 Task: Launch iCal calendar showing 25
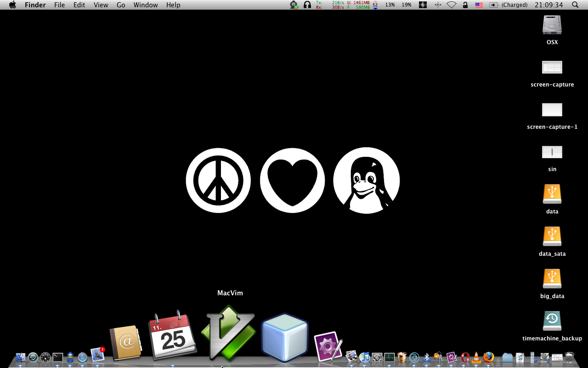click(x=172, y=334)
